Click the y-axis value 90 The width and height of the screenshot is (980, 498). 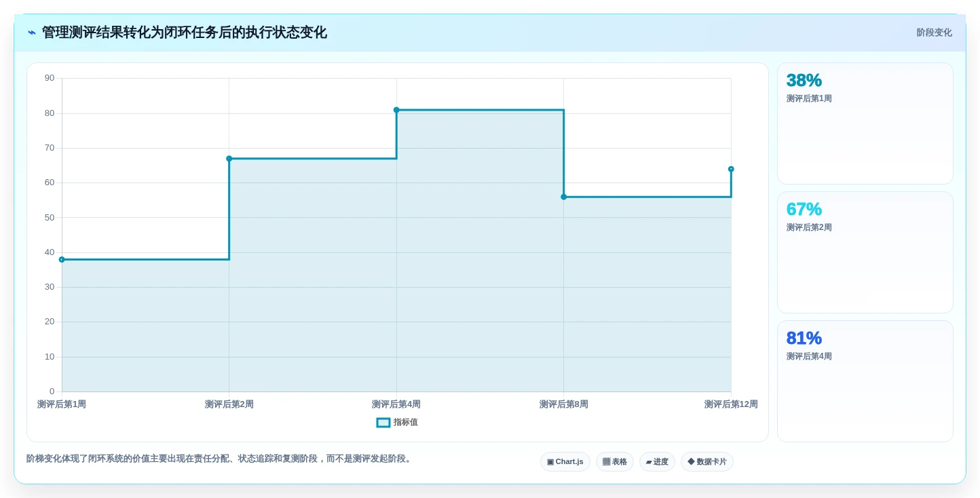point(50,78)
